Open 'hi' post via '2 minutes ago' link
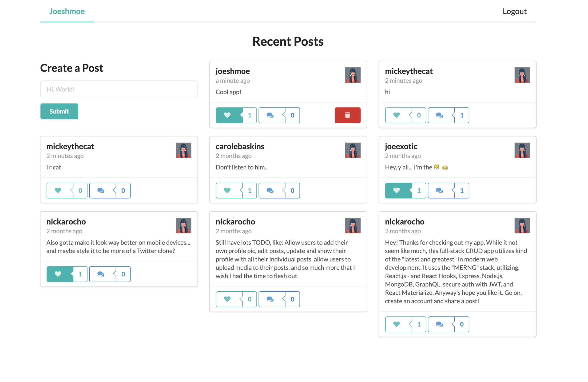This screenshot has height=382, width=588. 403,80
